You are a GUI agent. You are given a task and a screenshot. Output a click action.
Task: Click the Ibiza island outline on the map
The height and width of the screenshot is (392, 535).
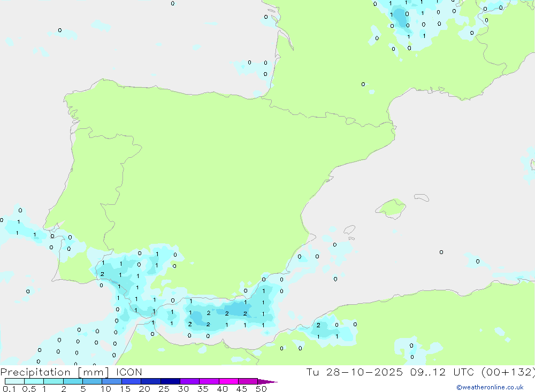(x=349, y=230)
